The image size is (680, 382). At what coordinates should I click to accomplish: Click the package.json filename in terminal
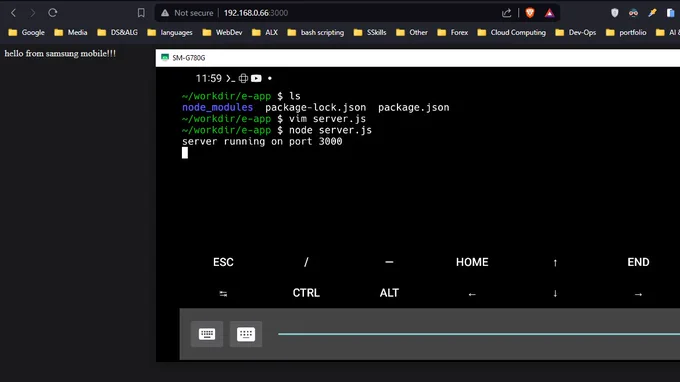[x=414, y=108]
